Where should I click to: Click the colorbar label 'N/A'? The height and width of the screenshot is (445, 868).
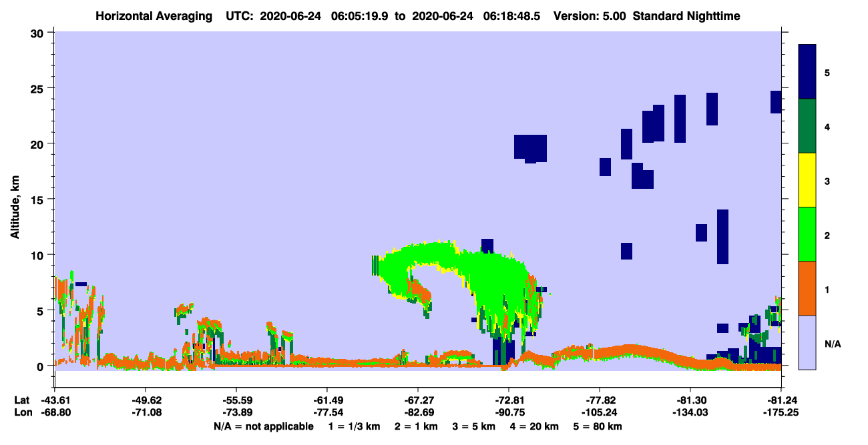click(832, 344)
